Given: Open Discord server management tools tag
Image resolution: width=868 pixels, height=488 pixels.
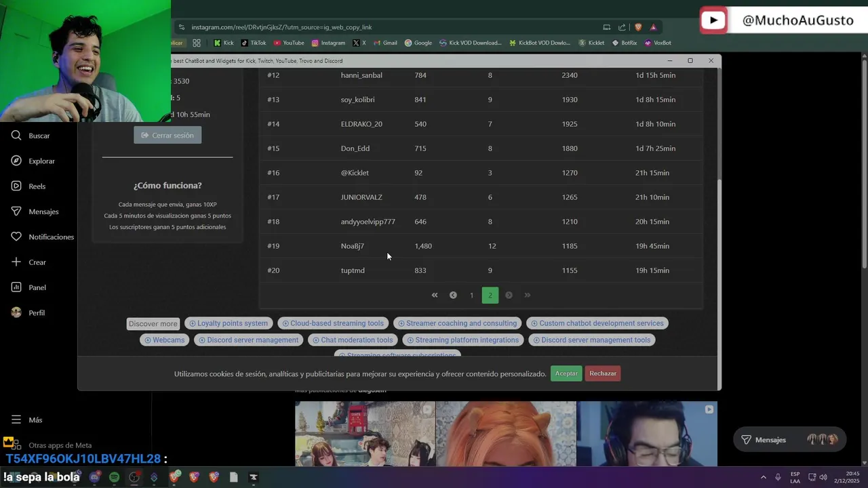Looking at the screenshot, I should (x=592, y=340).
